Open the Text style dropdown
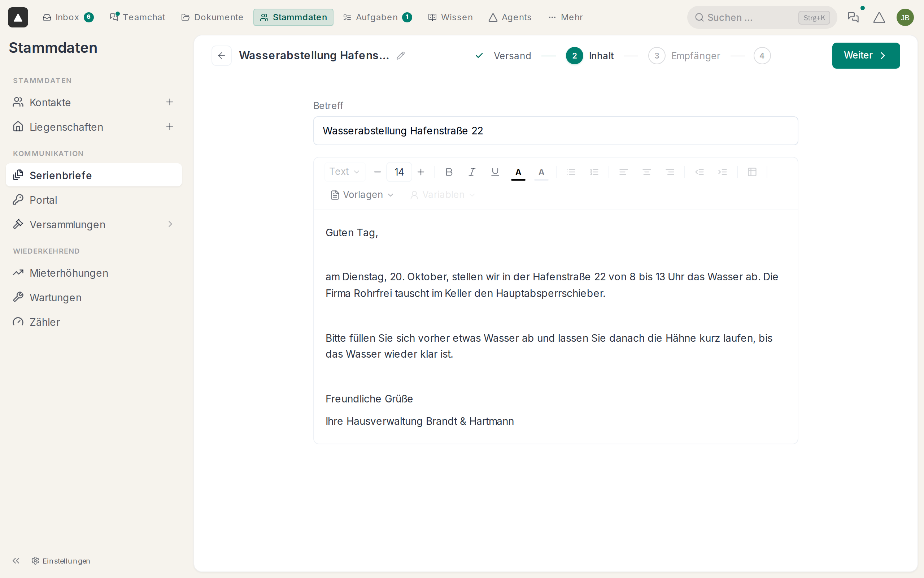 344,172
